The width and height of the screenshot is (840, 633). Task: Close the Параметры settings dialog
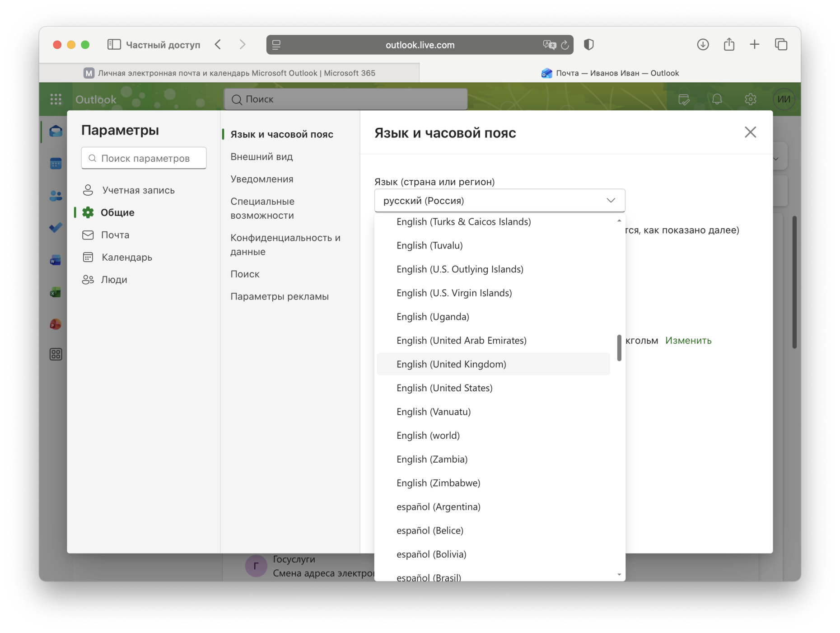[751, 132]
